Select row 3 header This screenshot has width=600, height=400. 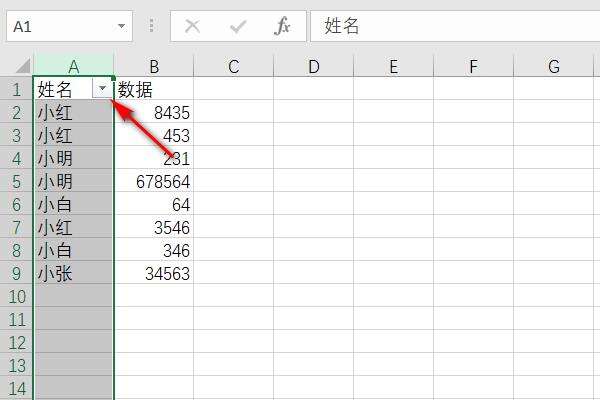click(16, 135)
